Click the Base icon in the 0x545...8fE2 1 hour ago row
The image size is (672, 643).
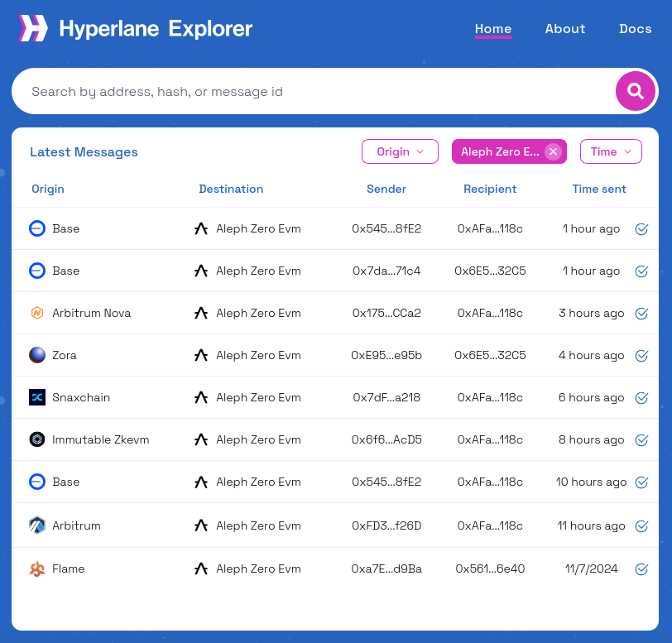point(37,228)
